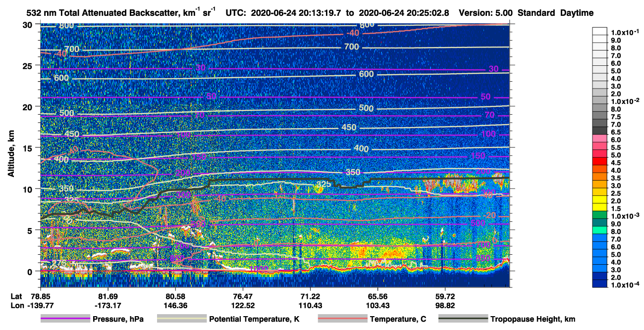Image resolution: width=644 pixels, height=330 pixels.
Task: Click the salmon Temperature legend line sample
Action: 342,319
